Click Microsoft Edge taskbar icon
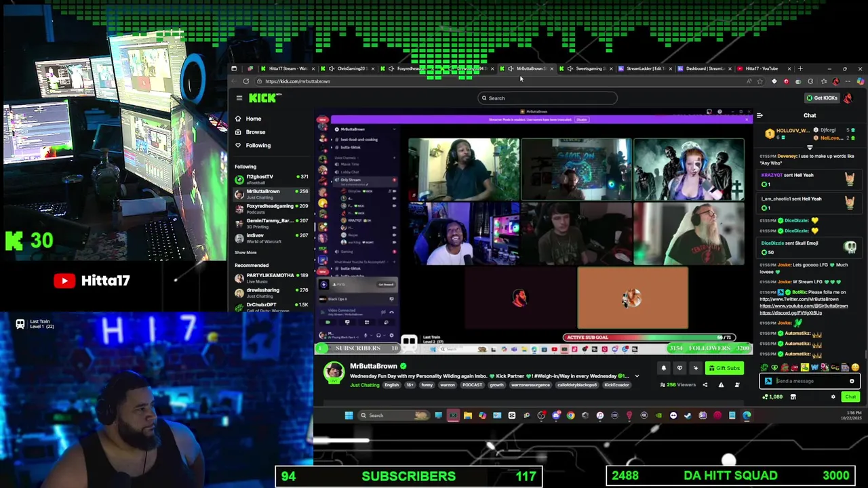 coord(747,415)
